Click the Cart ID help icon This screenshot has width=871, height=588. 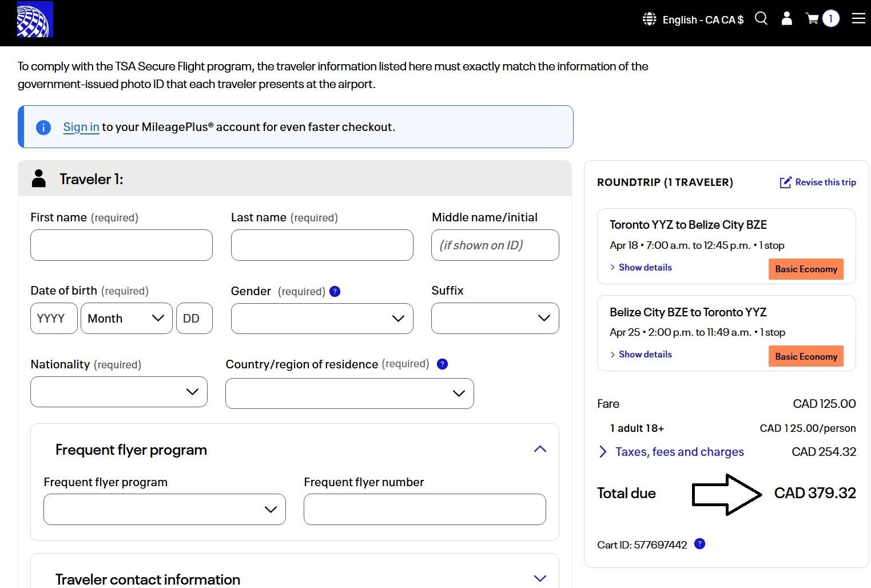[x=699, y=544]
